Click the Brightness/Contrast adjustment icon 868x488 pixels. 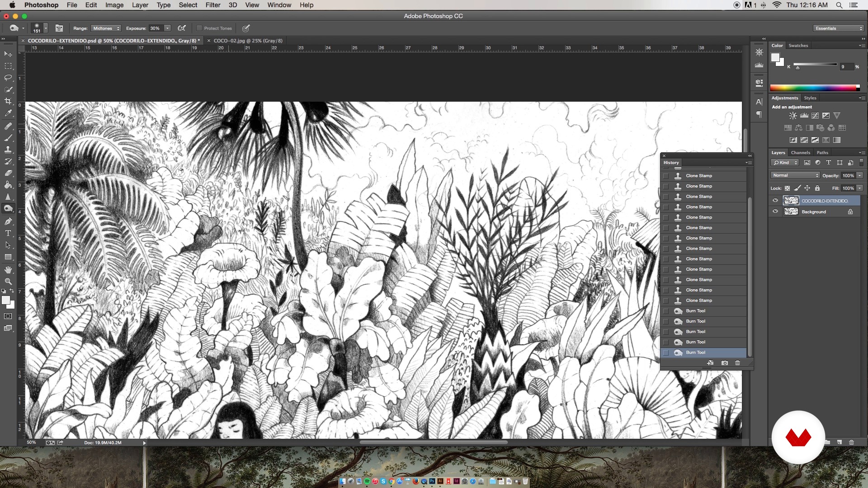tap(793, 116)
